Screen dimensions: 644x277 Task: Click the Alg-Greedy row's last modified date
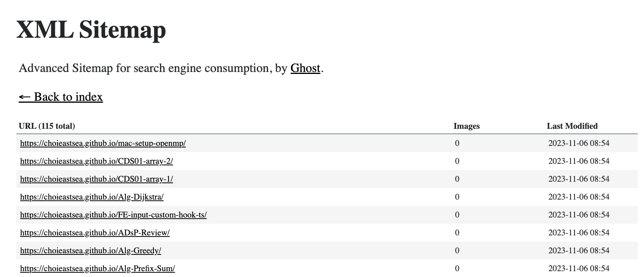[579, 251]
